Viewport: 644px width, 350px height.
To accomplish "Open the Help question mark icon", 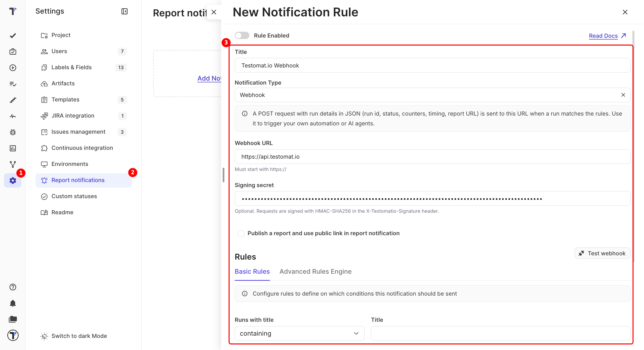I will point(13,287).
